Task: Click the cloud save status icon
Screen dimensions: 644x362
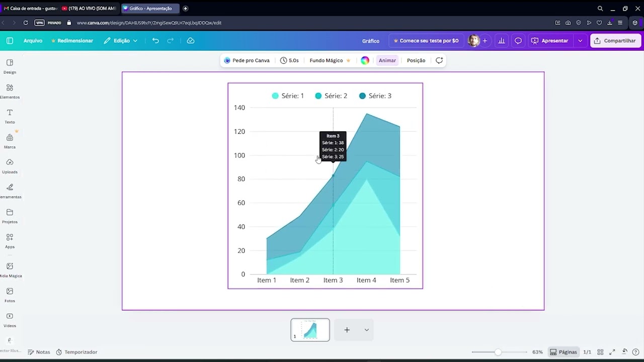Action: coord(191,41)
